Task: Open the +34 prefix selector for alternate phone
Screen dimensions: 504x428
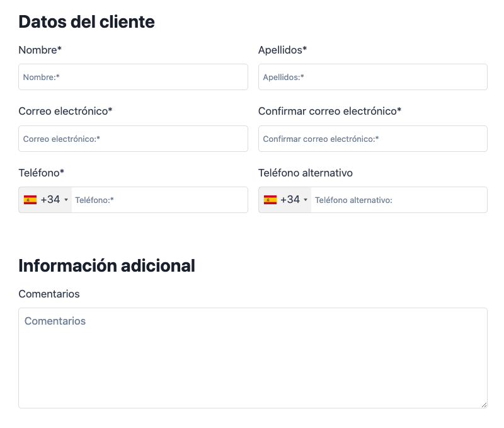Action: (x=285, y=200)
